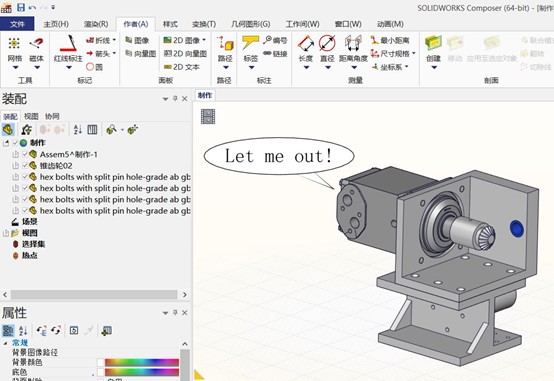
Task: Select the 制作 document tab
Action: (x=205, y=95)
